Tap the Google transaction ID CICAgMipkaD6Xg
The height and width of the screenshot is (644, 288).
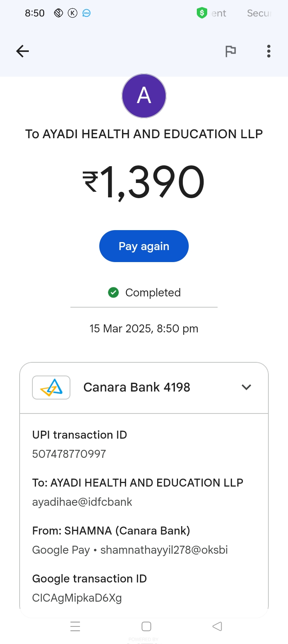[77, 598]
